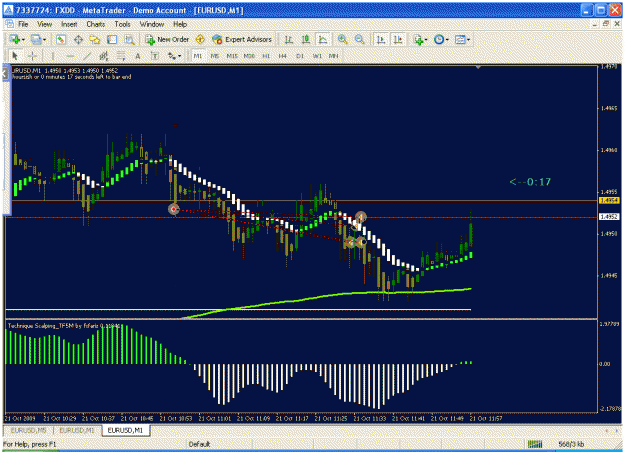Expand the Periods clock dropdown arrow
Image resolution: width=625 pixels, height=452 pixels.
[447, 39]
